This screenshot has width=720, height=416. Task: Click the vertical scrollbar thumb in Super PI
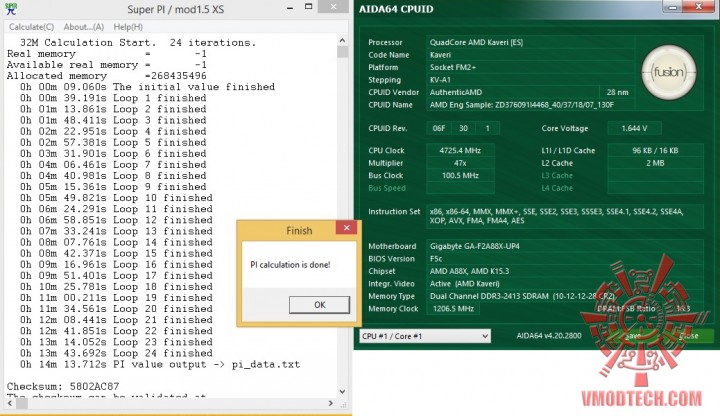(x=343, y=51)
